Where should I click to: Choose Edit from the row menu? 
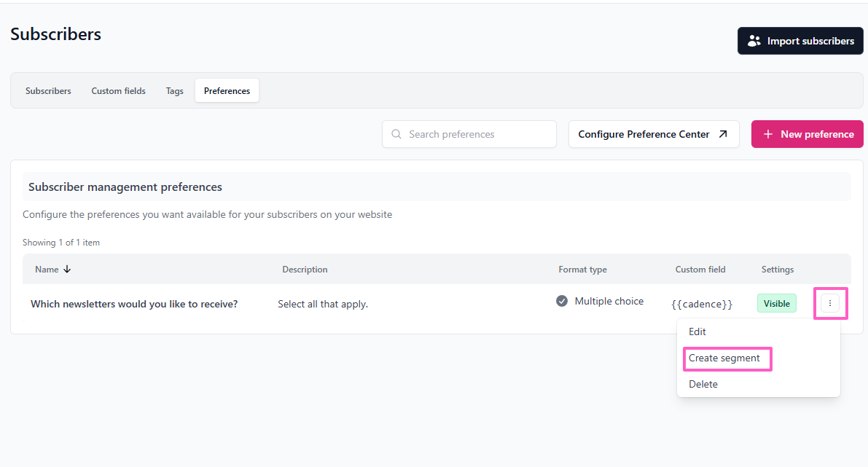coord(697,331)
